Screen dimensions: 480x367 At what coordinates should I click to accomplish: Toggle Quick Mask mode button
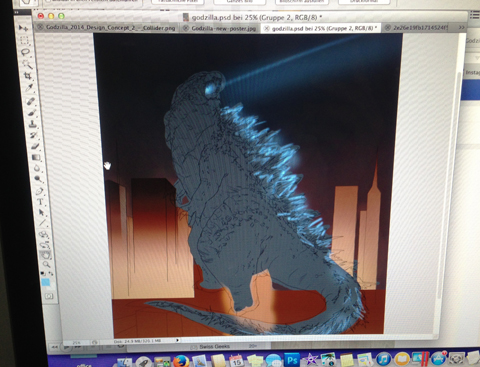[x=49, y=296]
